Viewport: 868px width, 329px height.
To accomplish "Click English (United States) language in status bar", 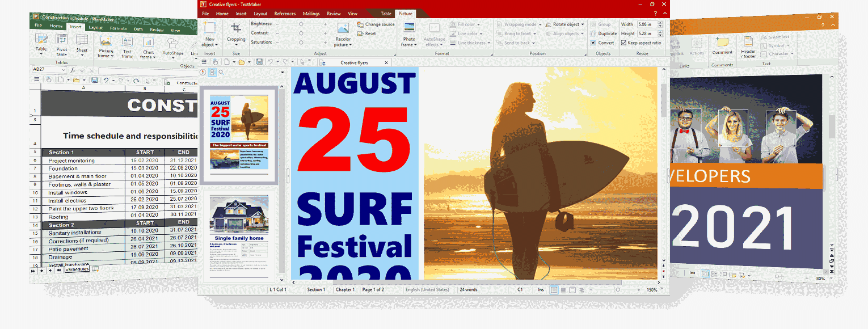I will [427, 290].
